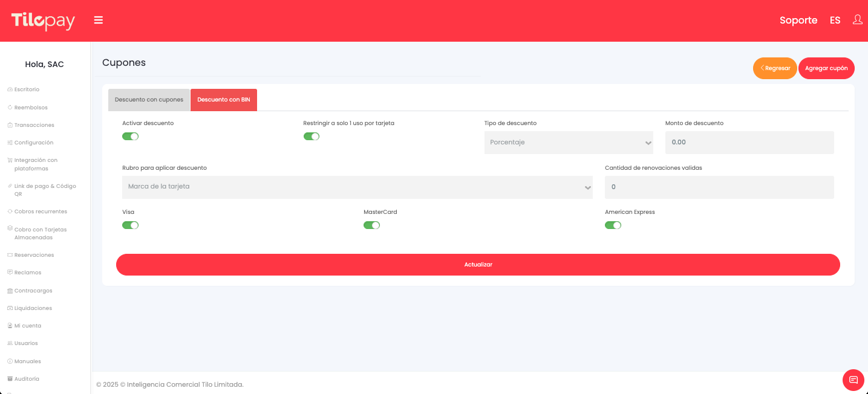Turn off the Visa card toggle
The height and width of the screenshot is (394, 868).
pos(130,225)
